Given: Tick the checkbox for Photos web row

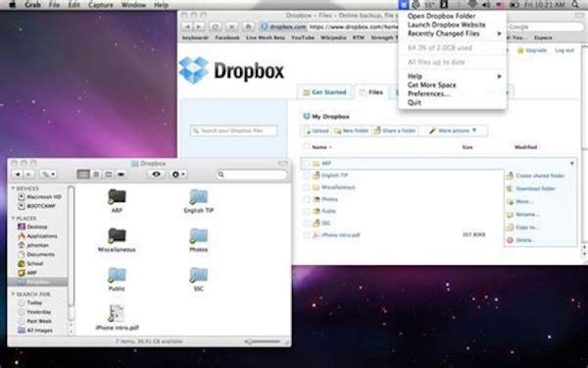Looking at the screenshot, I should click(307, 199).
